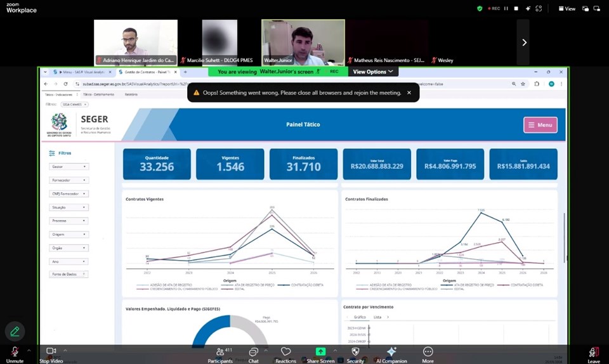Click the annotation pencil icon
This screenshot has width=609, height=364.
[x=15, y=331]
